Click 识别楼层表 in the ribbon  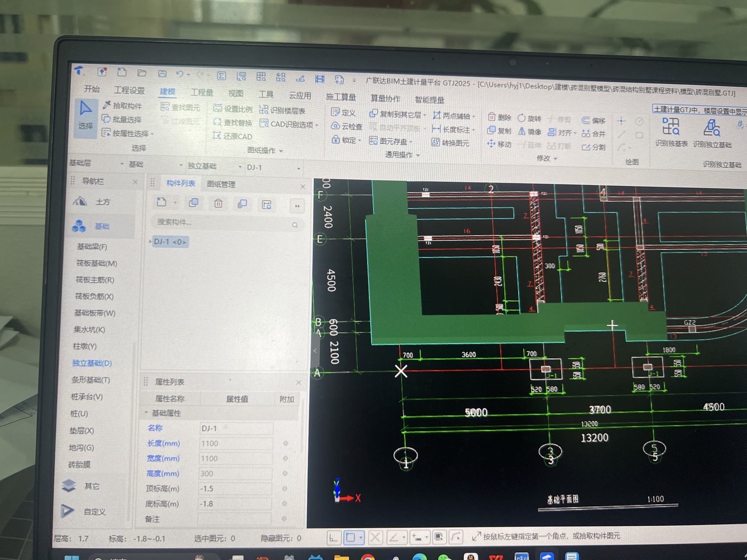point(282,110)
